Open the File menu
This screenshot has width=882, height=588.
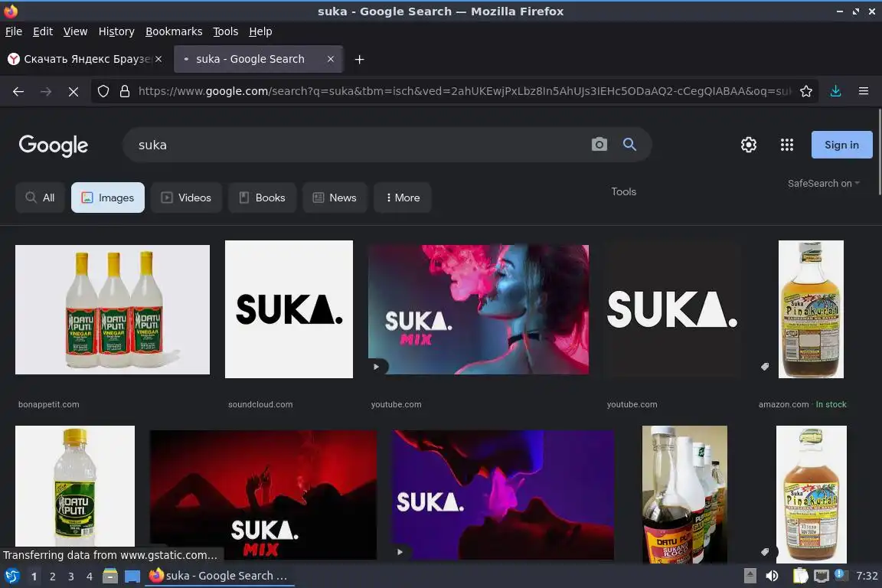[14, 31]
